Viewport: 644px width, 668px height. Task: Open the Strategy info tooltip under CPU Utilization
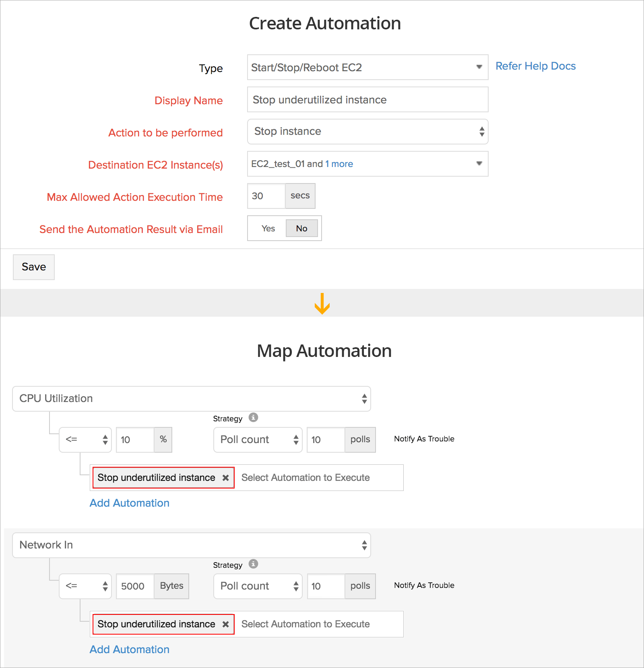[253, 418]
